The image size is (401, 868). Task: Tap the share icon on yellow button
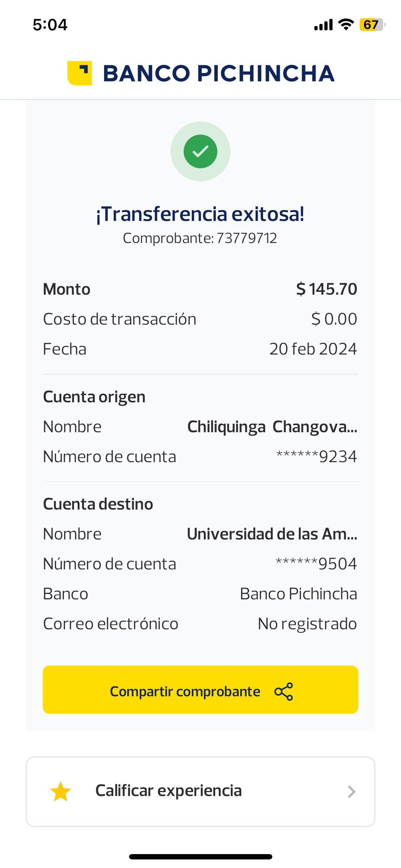tap(284, 692)
